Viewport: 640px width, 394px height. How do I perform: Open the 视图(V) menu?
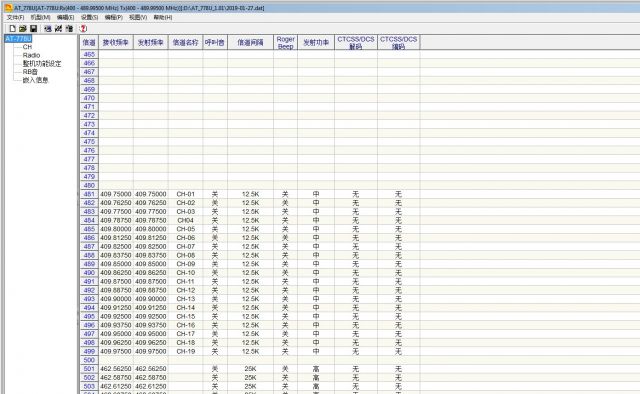point(138,17)
